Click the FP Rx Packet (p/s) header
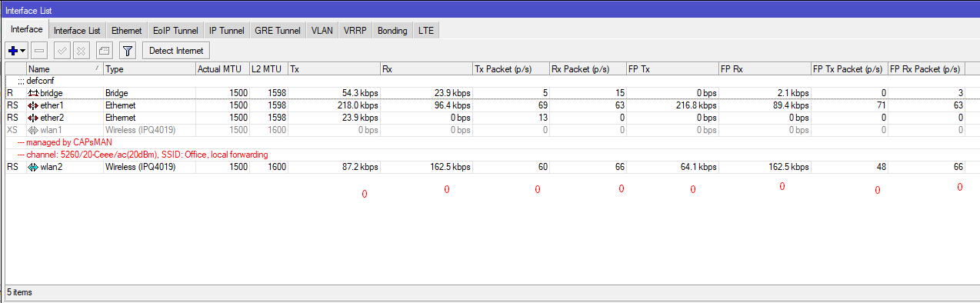 926,69
